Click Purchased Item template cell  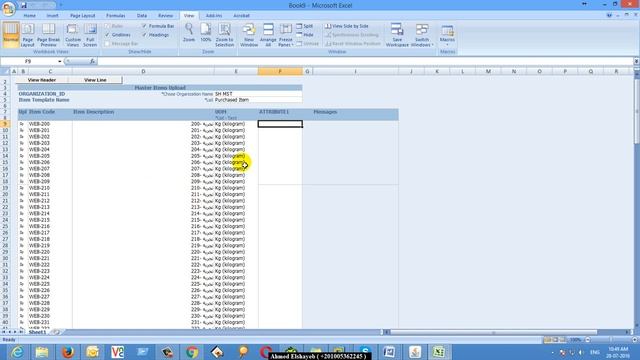pos(258,100)
